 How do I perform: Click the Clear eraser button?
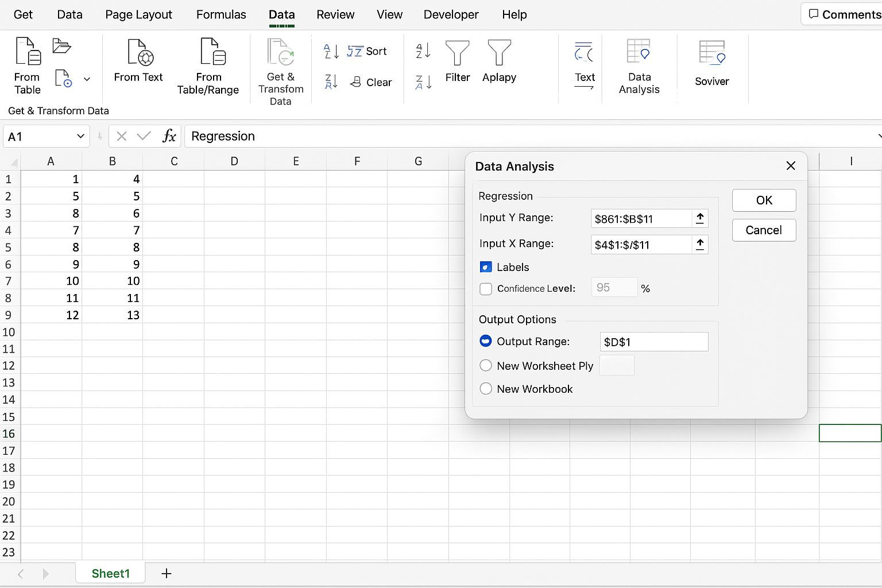click(371, 82)
